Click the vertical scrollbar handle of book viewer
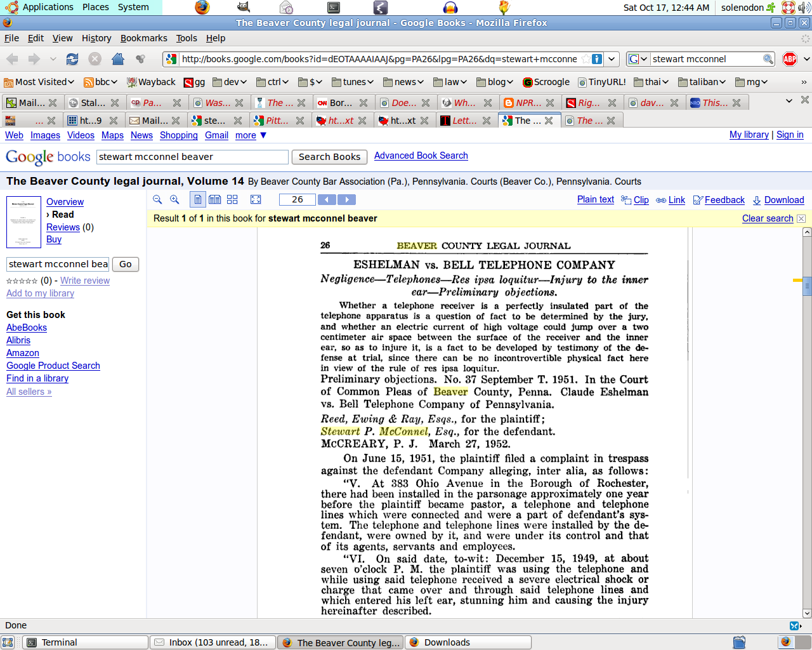Viewport: 812px width, 650px height. [x=807, y=286]
